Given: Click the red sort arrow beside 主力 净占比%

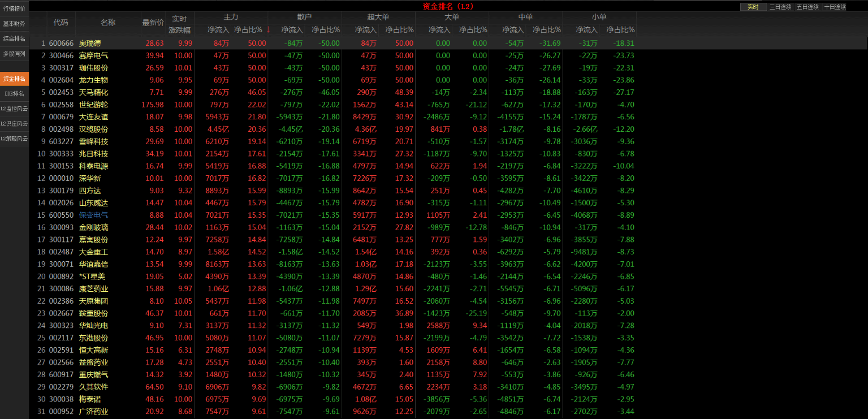Looking at the screenshot, I should pyautogui.click(x=268, y=29).
